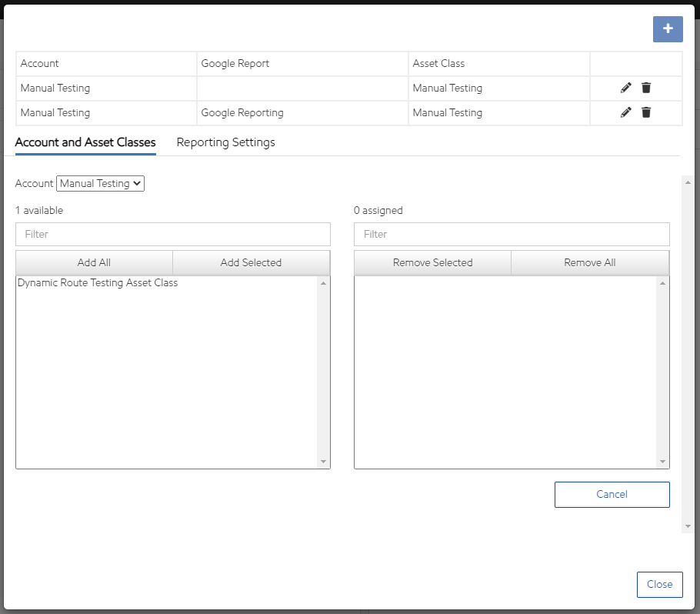The width and height of the screenshot is (700, 614).
Task: Focus the available list Filter field
Action: pyautogui.click(x=173, y=234)
